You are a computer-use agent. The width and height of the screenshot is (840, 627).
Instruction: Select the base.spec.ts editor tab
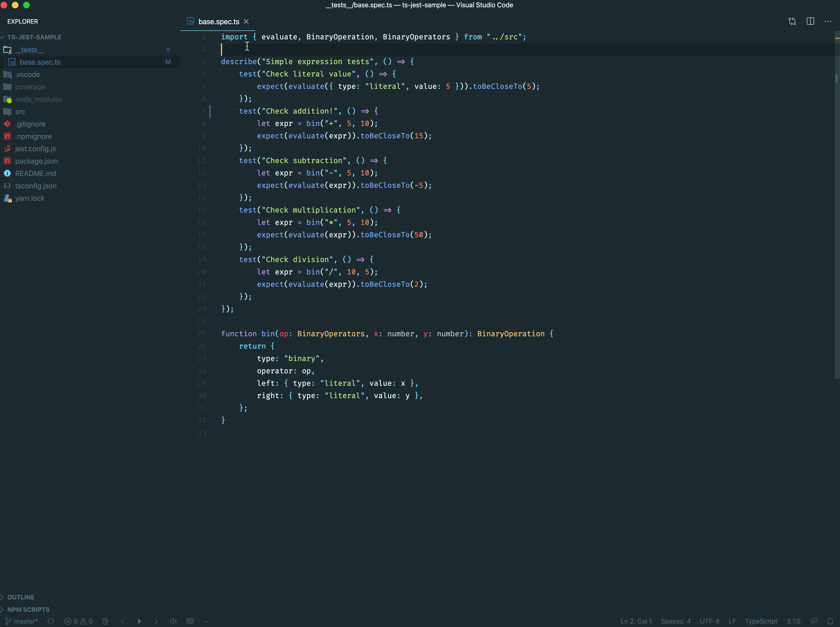pos(218,22)
